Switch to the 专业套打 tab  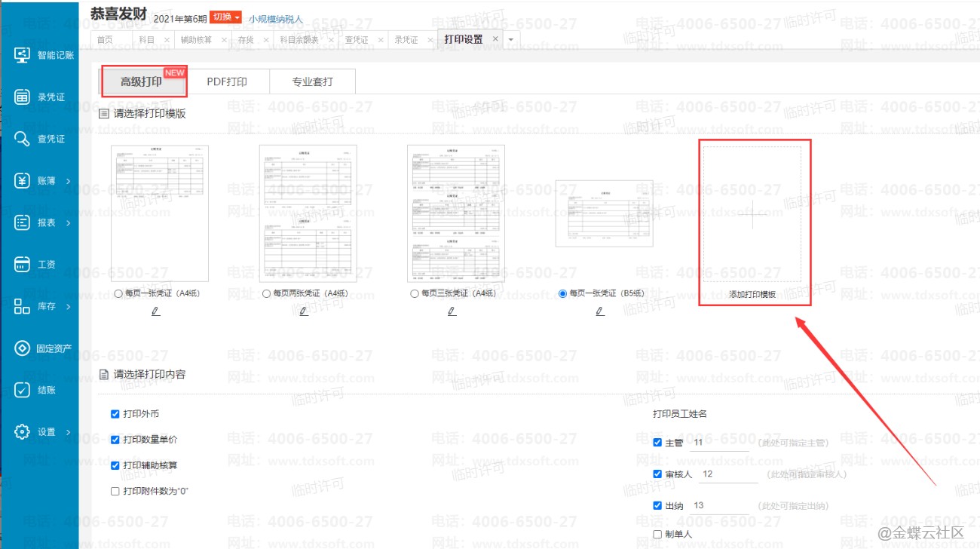312,82
